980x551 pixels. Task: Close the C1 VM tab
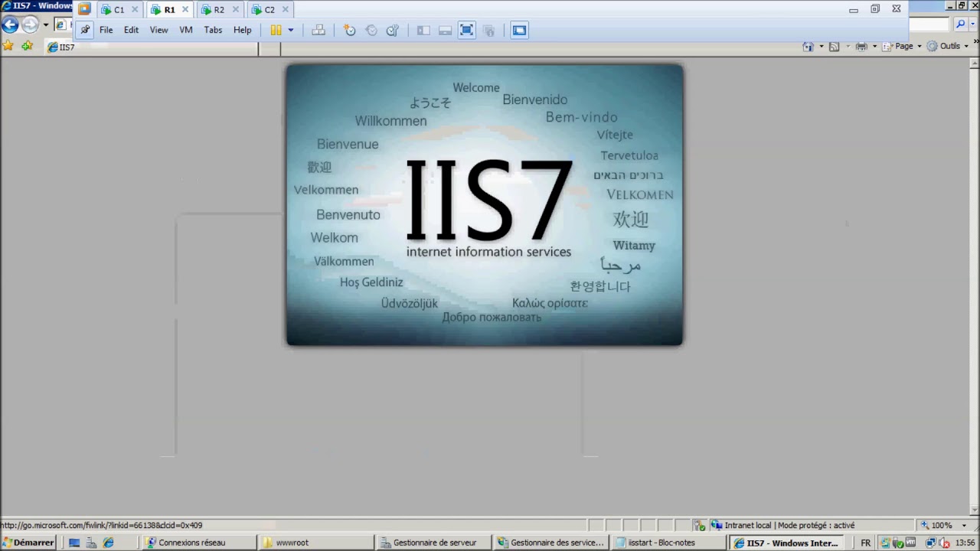pyautogui.click(x=135, y=10)
